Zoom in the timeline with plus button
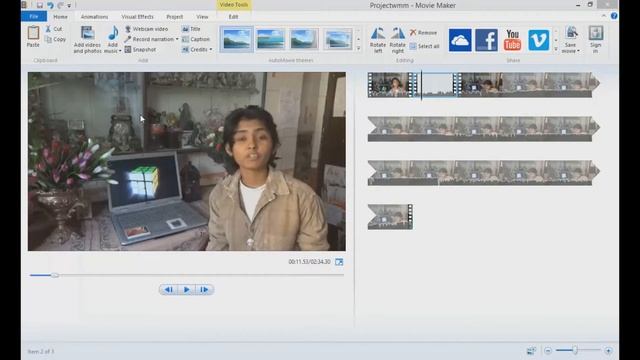Screen dimensions: 640x360 click(608, 351)
